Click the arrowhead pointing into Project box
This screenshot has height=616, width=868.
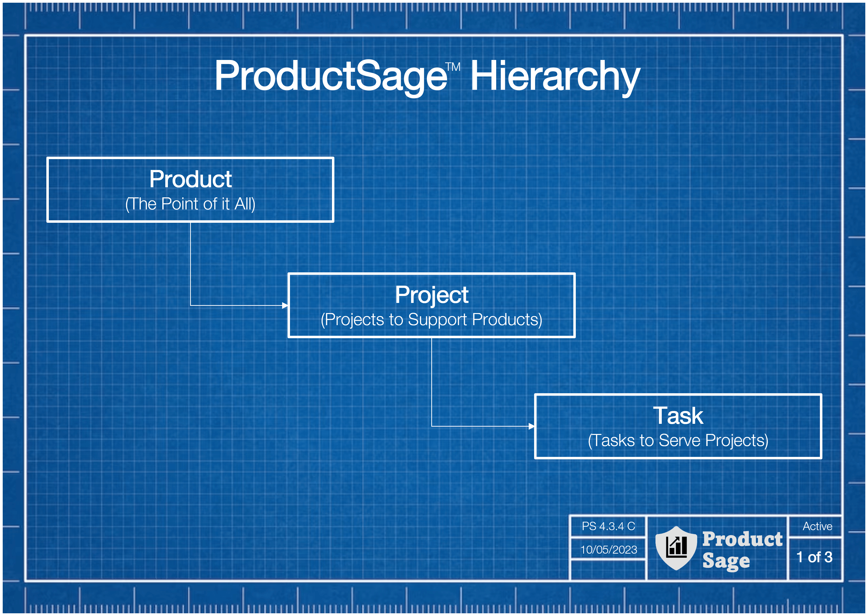tap(285, 305)
